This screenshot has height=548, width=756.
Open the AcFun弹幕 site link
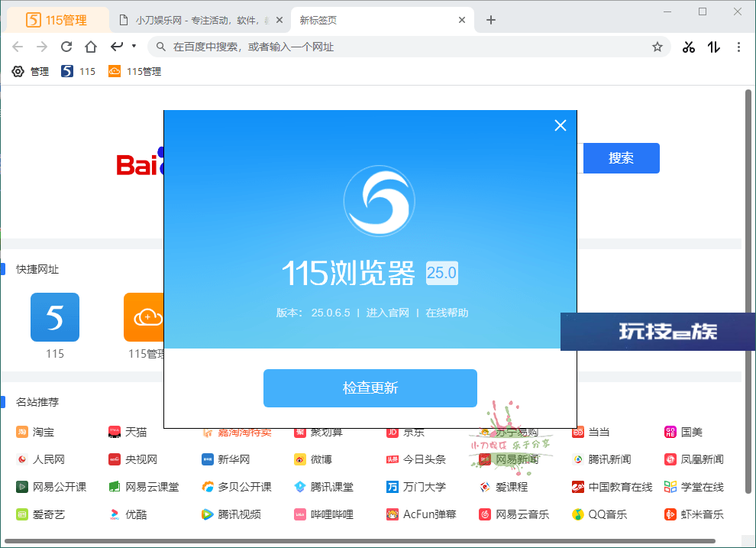point(422,514)
